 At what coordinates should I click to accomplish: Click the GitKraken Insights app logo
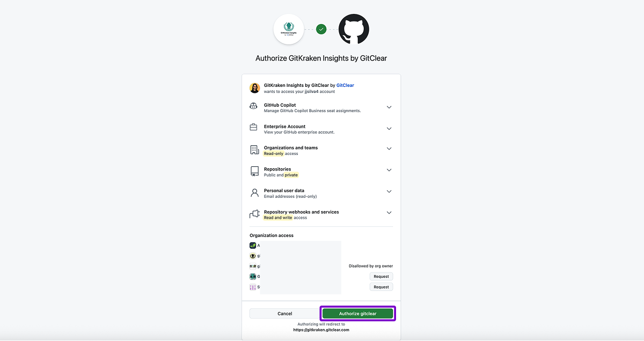pyautogui.click(x=289, y=29)
